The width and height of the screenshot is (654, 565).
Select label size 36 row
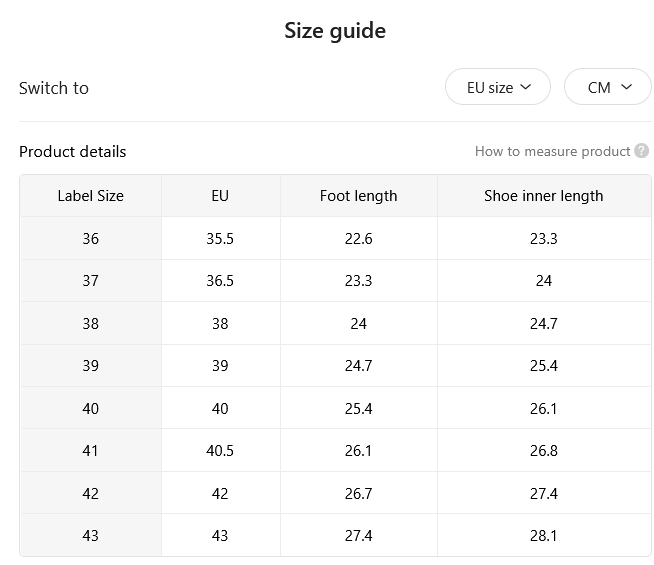(335, 239)
